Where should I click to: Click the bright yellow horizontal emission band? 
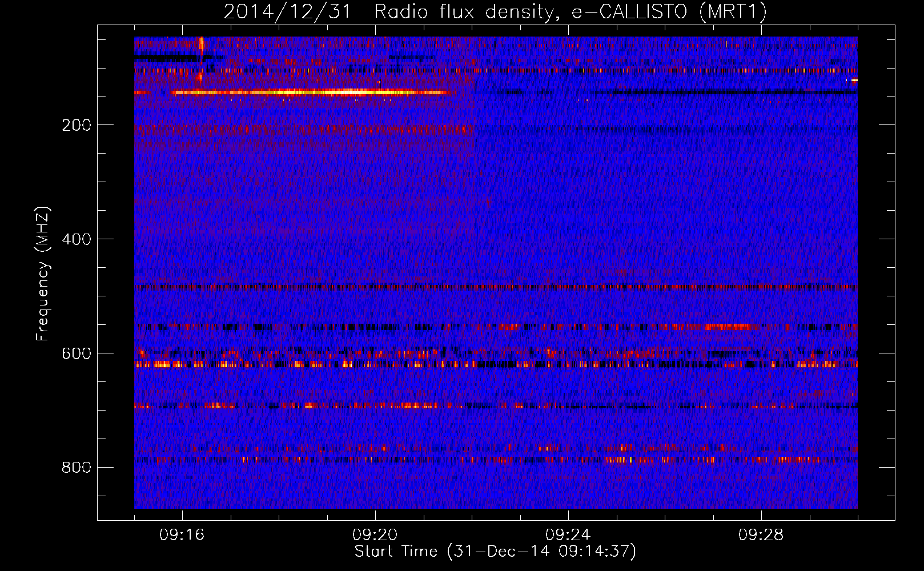[x=310, y=92]
